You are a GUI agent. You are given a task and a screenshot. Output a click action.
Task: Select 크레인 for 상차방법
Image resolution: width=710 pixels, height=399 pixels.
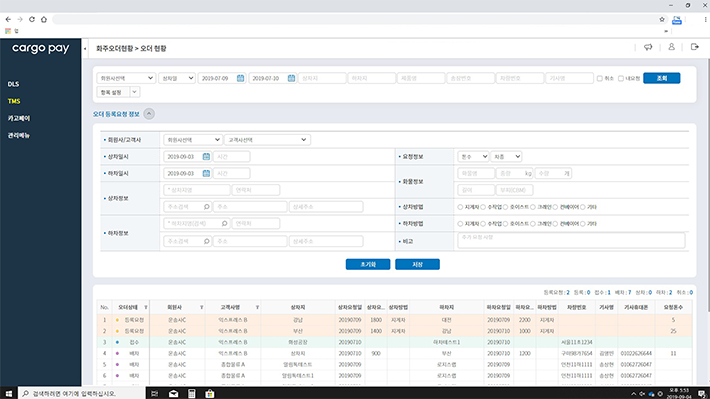pyautogui.click(x=533, y=207)
